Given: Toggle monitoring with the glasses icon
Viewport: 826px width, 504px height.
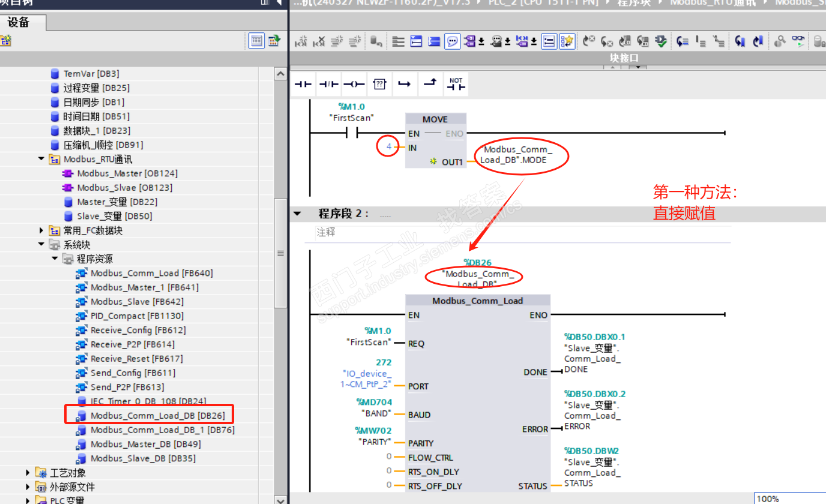Looking at the screenshot, I should tap(798, 41).
